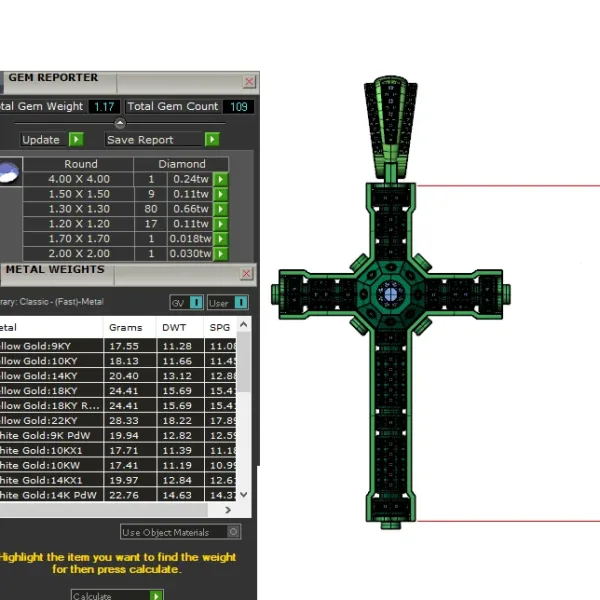Click the SPG column header
600x600 pixels.
[220, 328]
